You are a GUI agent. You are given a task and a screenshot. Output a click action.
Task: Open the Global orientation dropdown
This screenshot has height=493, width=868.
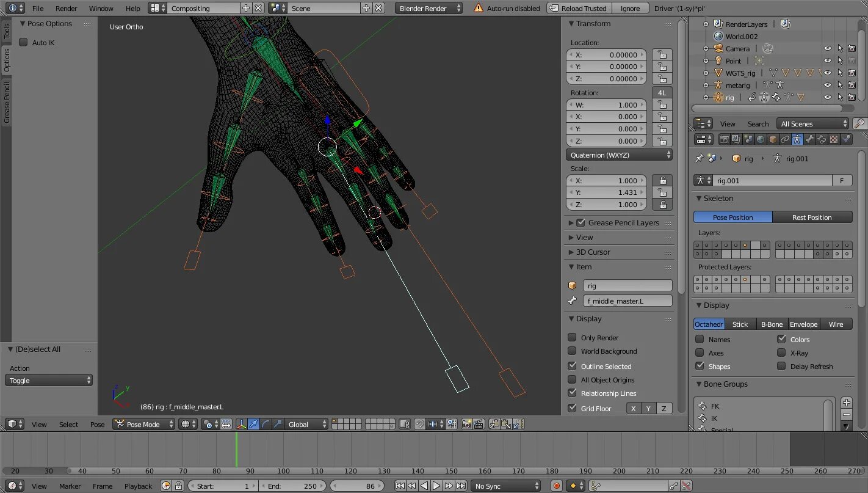[308, 424]
